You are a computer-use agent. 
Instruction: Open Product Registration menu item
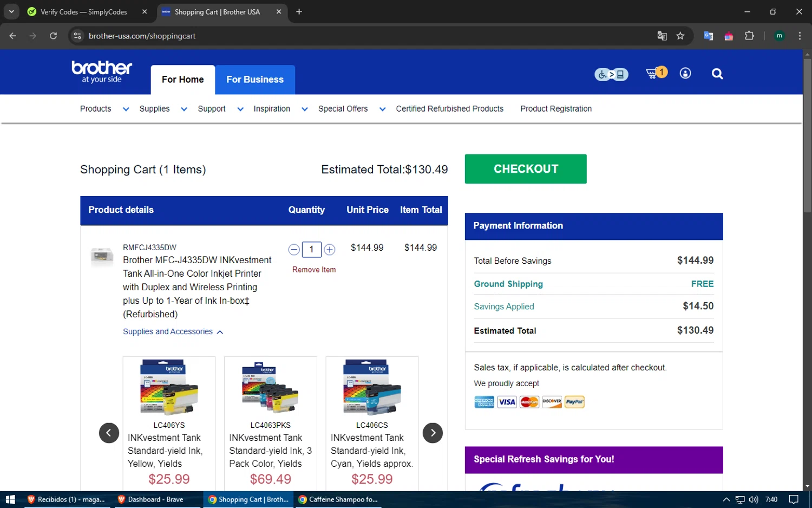click(556, 109)
